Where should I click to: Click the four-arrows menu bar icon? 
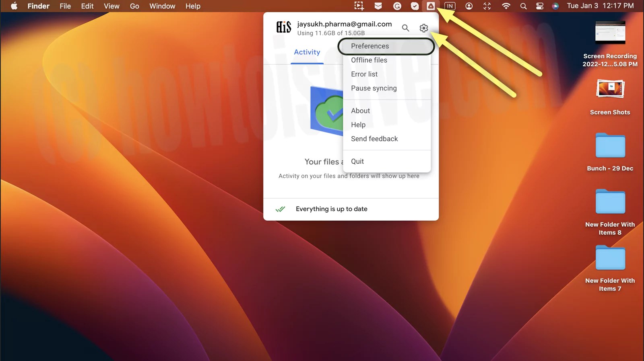click(x=487, y=6)
